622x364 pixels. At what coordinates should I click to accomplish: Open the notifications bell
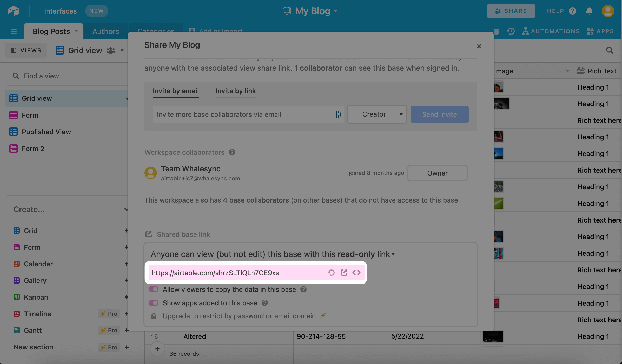[x=589, y=11]
